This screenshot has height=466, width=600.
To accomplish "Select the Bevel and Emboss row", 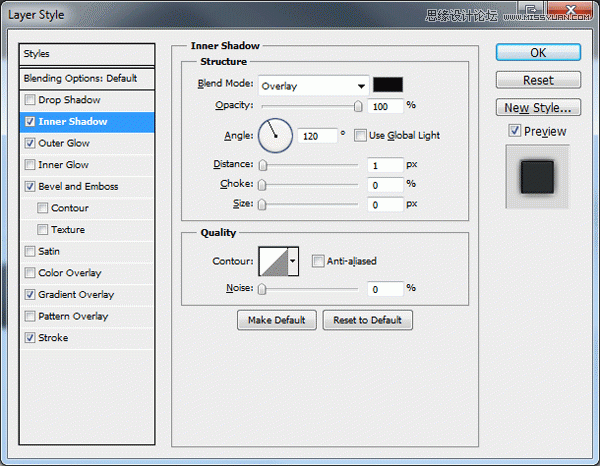I will point(87,186).
